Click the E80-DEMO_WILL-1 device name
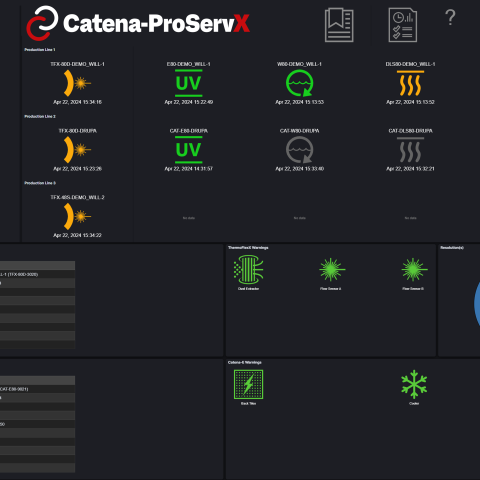This screenshot has width=480, height=480. [188, 64]
